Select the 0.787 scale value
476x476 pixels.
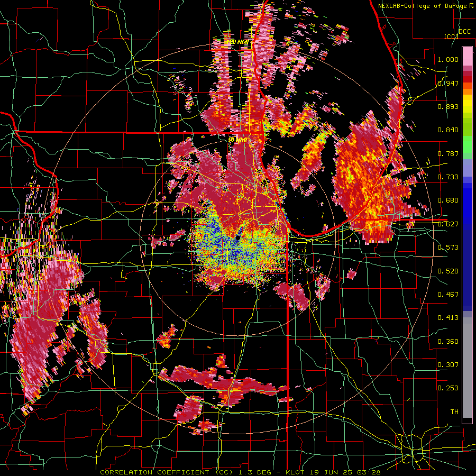point(448,153)
